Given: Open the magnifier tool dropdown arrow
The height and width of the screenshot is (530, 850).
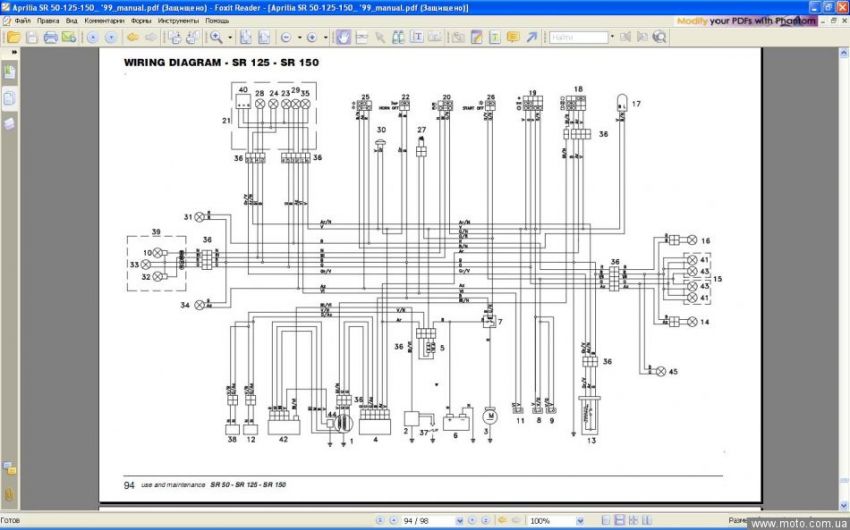Looking at the screenshot, I should [x=230, y=37].
